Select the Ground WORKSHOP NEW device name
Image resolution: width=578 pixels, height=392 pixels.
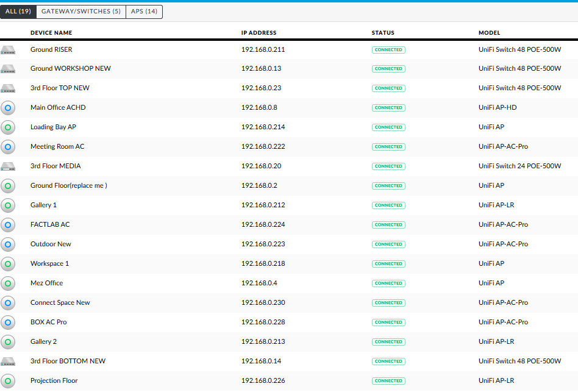click(71, 69)
